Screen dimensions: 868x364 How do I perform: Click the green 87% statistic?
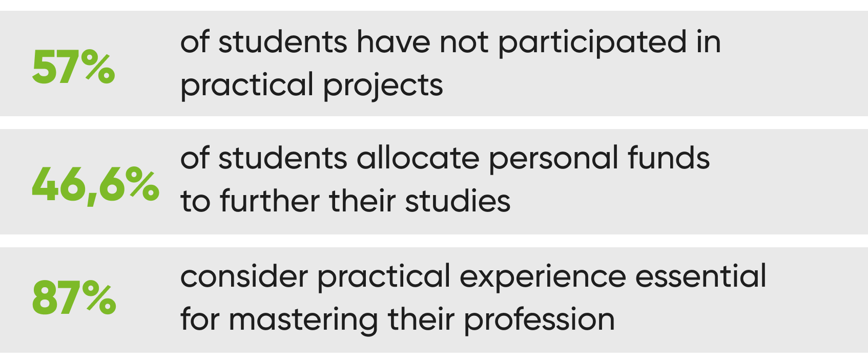point(74,298)
